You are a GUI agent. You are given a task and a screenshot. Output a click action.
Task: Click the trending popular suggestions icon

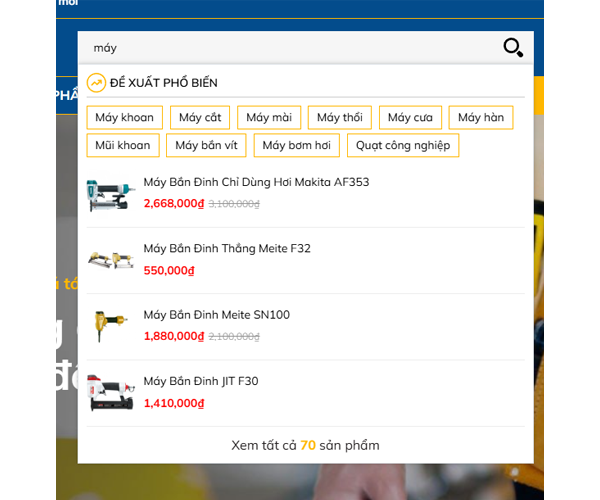pyautogui.click(x=96, y=82)
